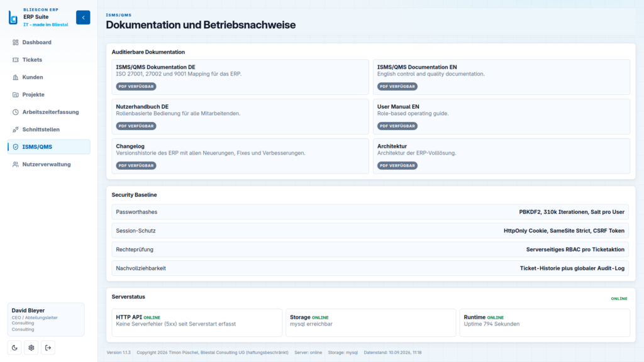Click PDF VERFÜGBAR badge under Changelog

pyautogui.click(x=136, y=165)
